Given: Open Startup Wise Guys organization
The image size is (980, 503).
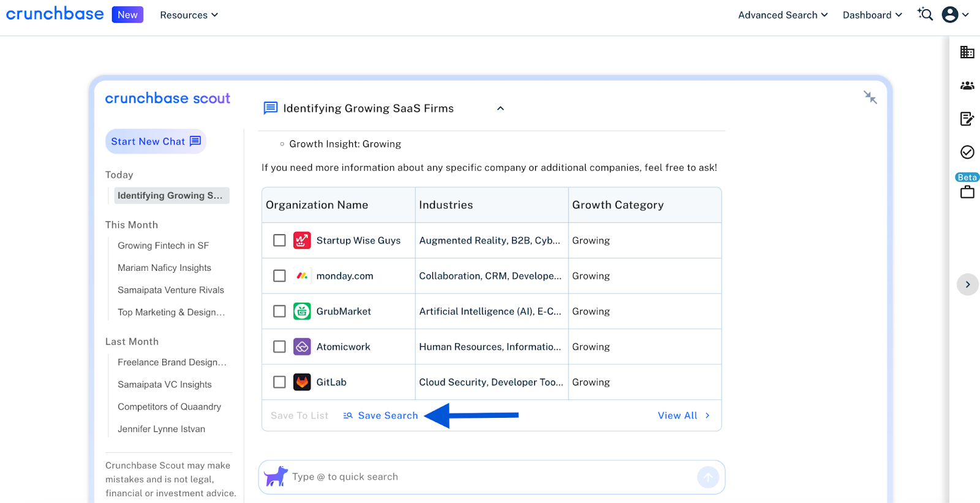Looking at the screenshot, I should point(358,240).
